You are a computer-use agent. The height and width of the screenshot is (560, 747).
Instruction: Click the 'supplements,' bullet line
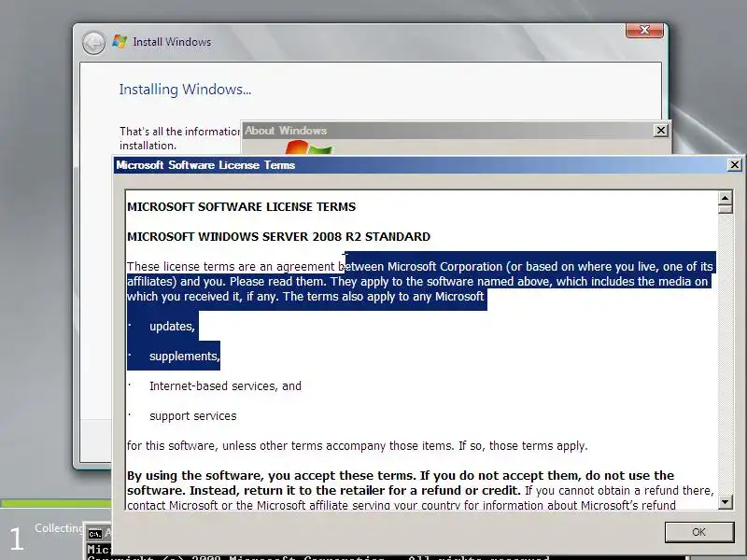click(x=184, y=357)
